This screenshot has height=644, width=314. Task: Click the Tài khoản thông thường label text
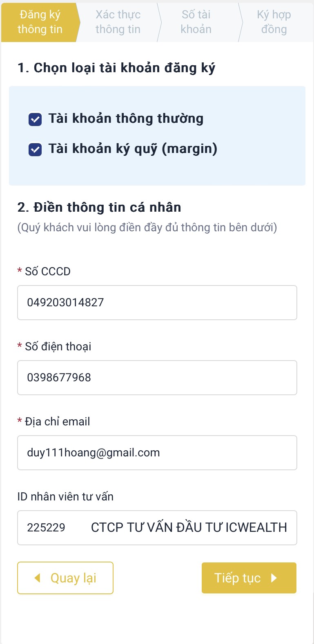(126, 119)
